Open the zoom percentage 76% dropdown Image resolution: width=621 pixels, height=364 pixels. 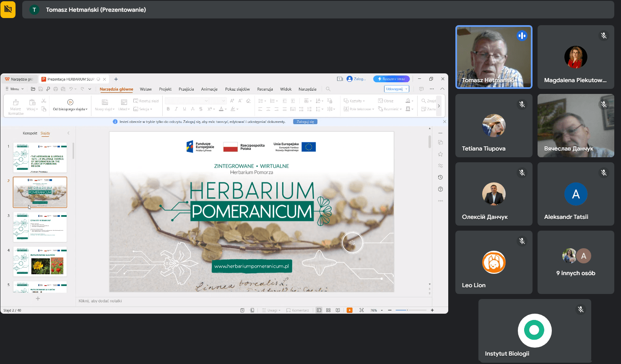click(x=377, y=310)
